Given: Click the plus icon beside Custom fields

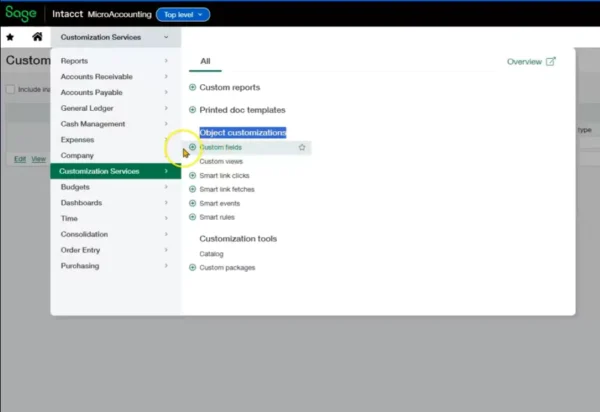Looking at the screenshot, I should tap(192, 147).
